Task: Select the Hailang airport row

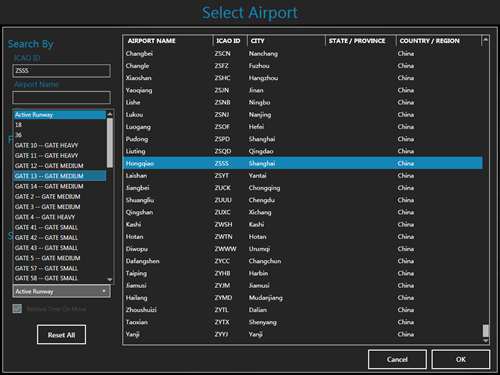Action: coord(303,298)
